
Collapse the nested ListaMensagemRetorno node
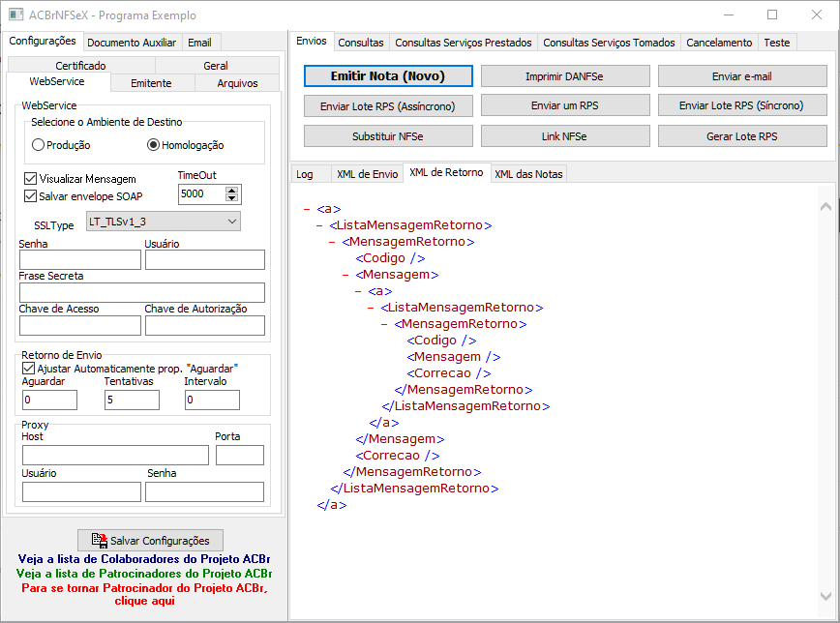pyautogui.click(x=371, y=308)
